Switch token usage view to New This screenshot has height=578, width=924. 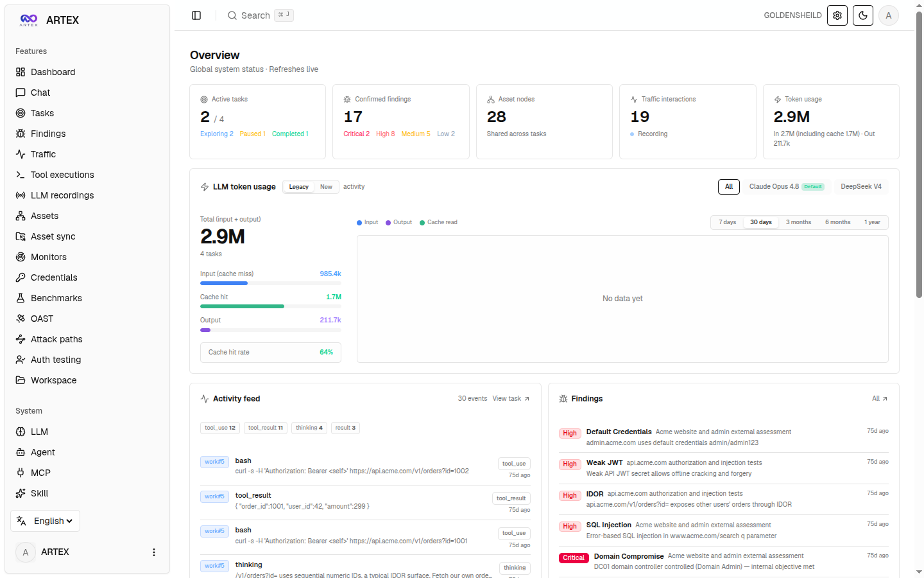[x=326, y=187]
